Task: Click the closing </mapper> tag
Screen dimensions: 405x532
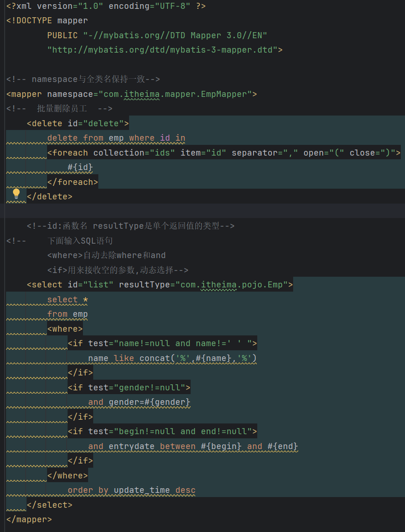Action: click(x=29, y=519)
